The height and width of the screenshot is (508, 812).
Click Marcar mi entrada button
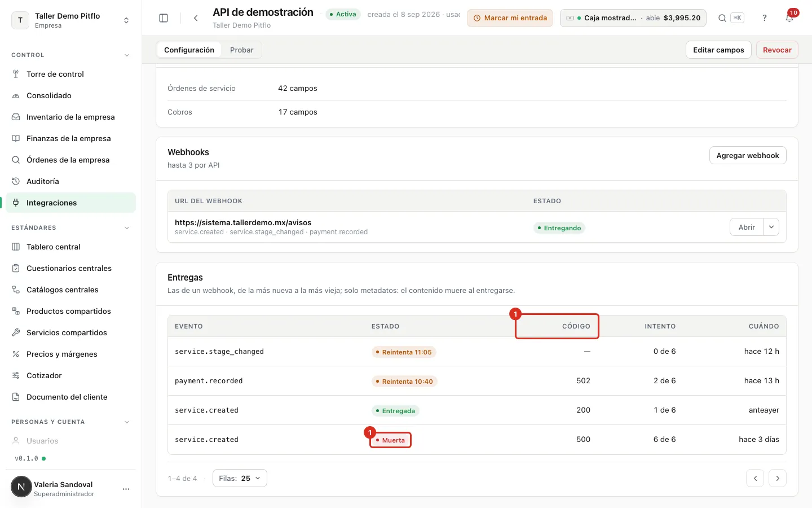[x=510, y=18]
